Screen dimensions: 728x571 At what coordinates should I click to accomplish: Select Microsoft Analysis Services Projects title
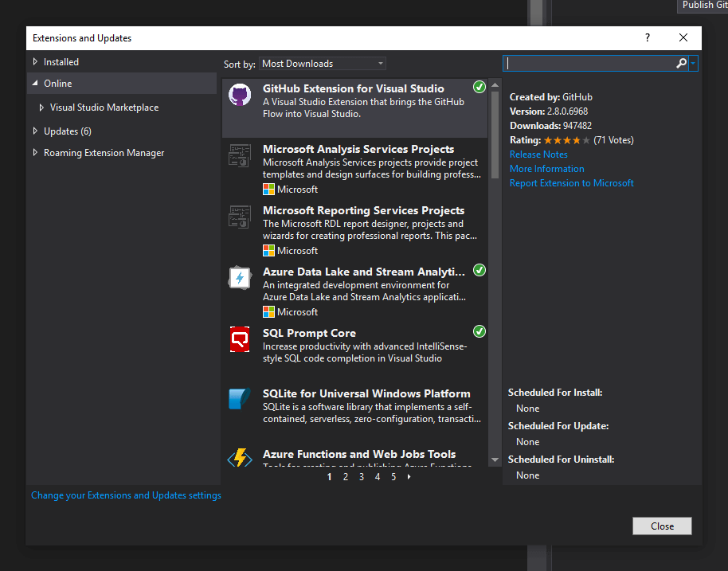click(358, 149)
